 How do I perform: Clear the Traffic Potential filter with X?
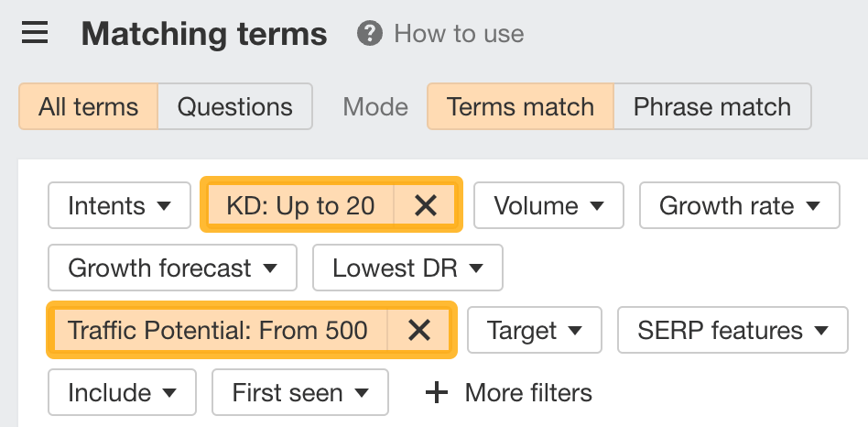419,330
